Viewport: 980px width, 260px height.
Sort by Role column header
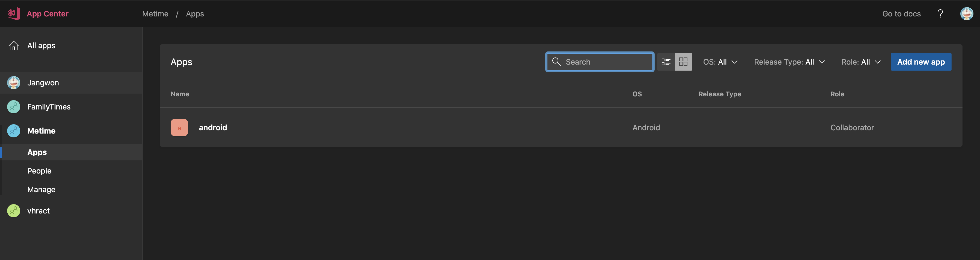coord(837,94)
